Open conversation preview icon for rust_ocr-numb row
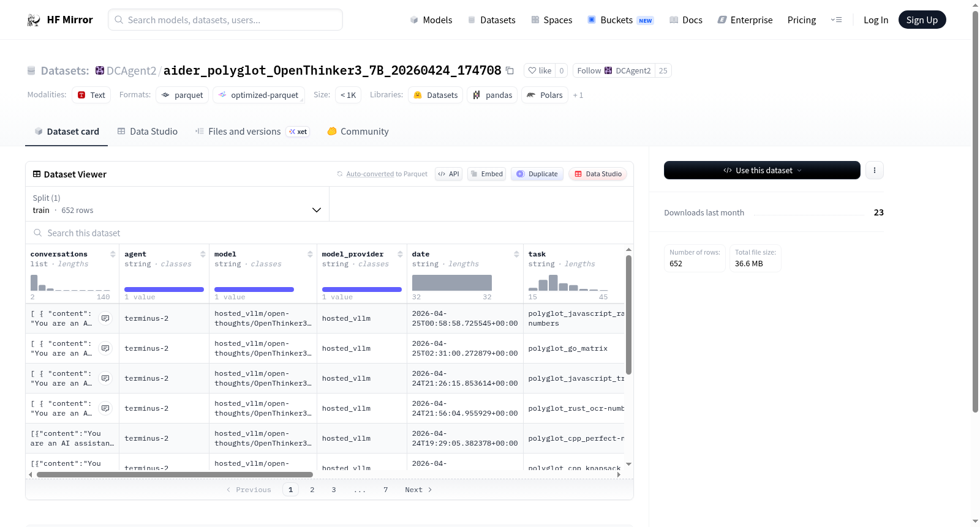The width and height of the screenshot is (980, 527). pos(105,408)
